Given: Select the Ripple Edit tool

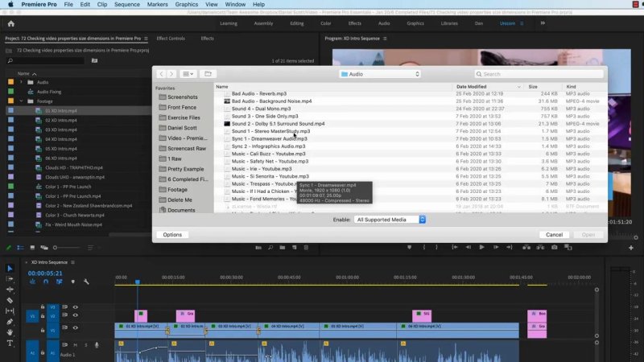Looking at the screenshot, I should pyautogui.click(x=10, y=290).
